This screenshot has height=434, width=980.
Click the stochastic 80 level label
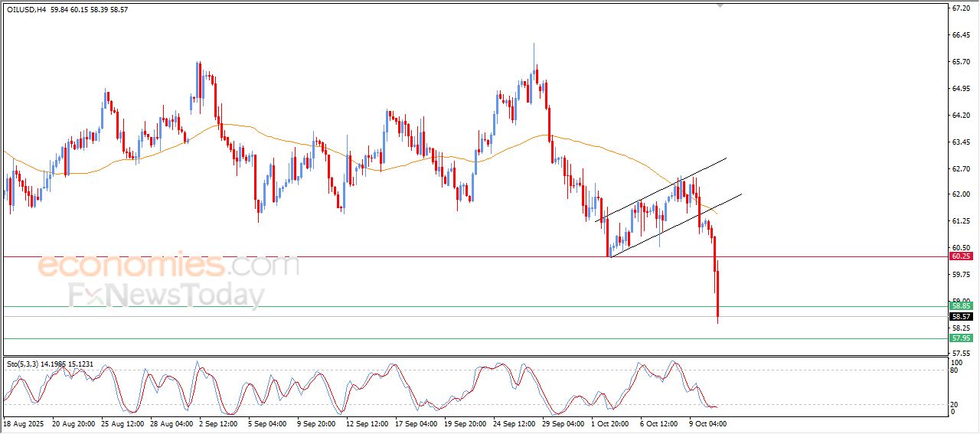pyautogui.click(x=955, y=370)
